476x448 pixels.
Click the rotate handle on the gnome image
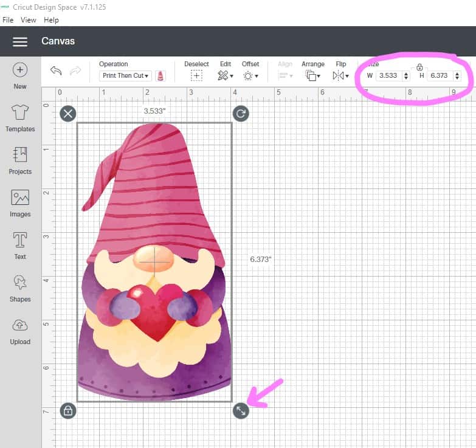[x=241, y=114]
